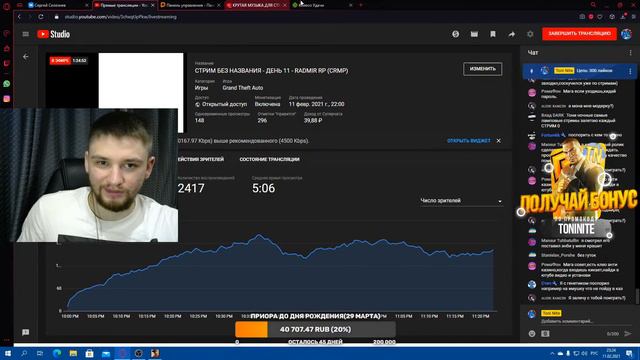Switch to the control panel browser tab
This screenshot has width=640, height=360.
pyautogui.click(x=190, y=5)
